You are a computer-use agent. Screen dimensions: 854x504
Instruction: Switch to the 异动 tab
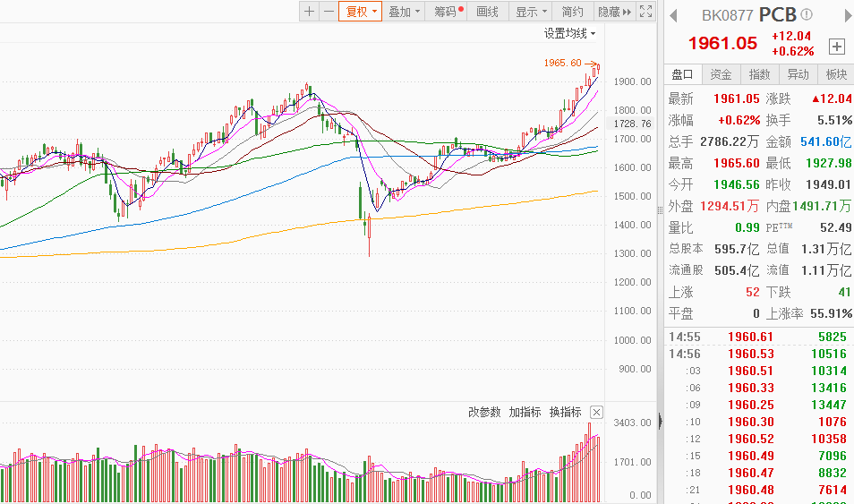coord(798,74)
